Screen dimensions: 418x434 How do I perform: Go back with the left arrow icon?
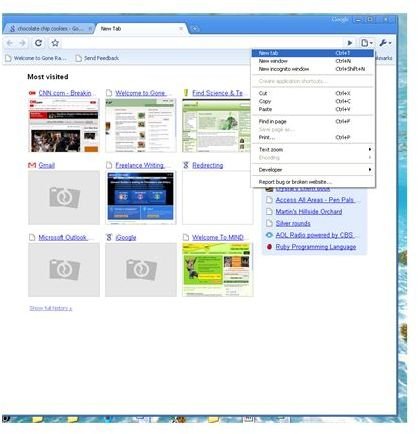coord(10,43)
